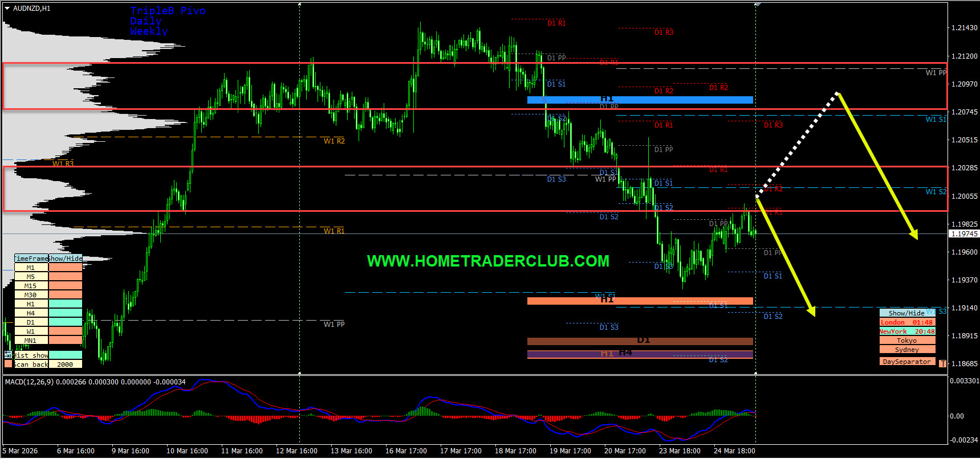The height and width of the screenshot is (459, 980).
Task: Click the blue H1 supply zone bar
Action: (640, 100)
